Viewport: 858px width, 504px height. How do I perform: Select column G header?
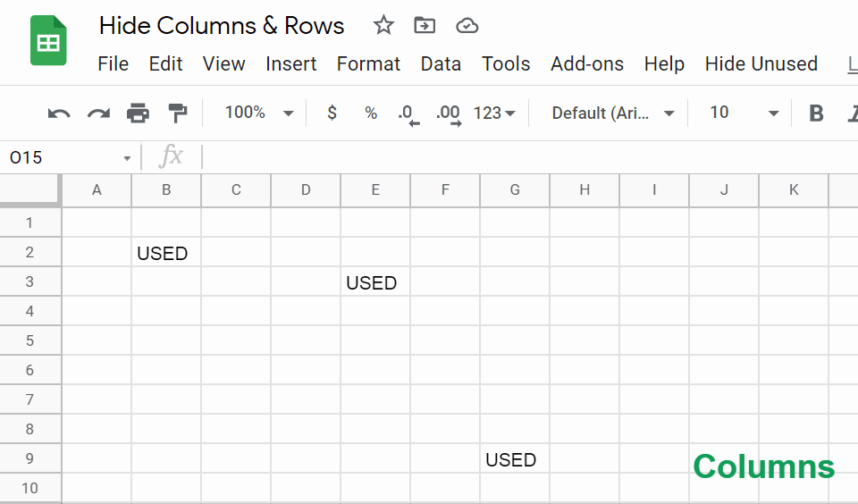515,189
